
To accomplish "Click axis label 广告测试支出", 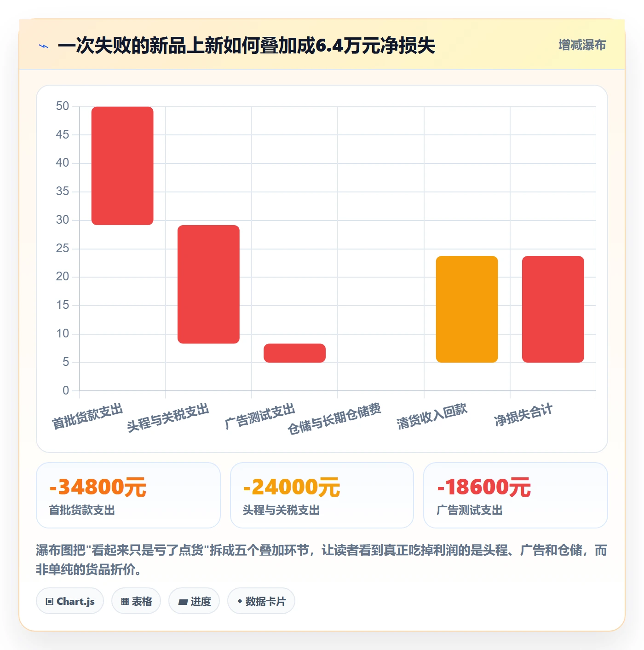I will [x=259, y=416].
